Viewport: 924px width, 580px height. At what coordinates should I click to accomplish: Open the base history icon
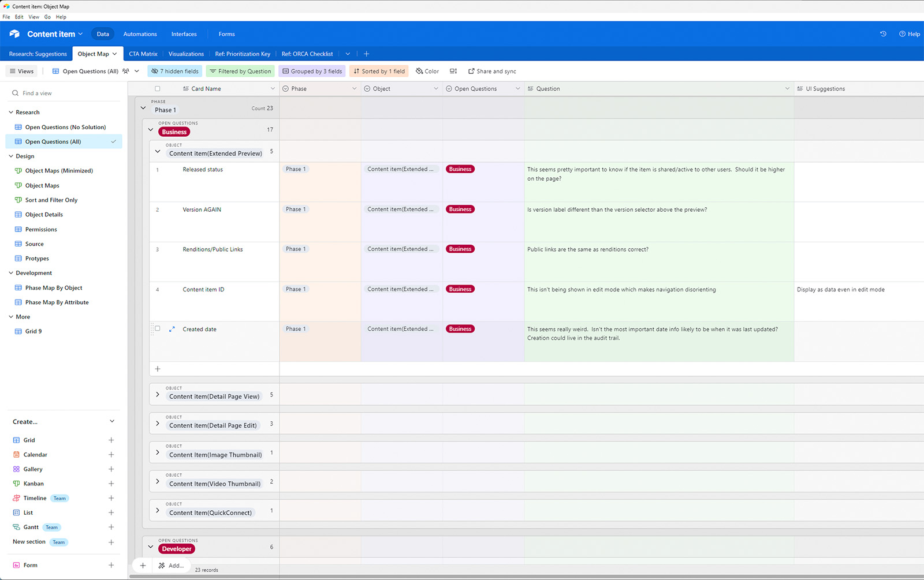point(883,34)
